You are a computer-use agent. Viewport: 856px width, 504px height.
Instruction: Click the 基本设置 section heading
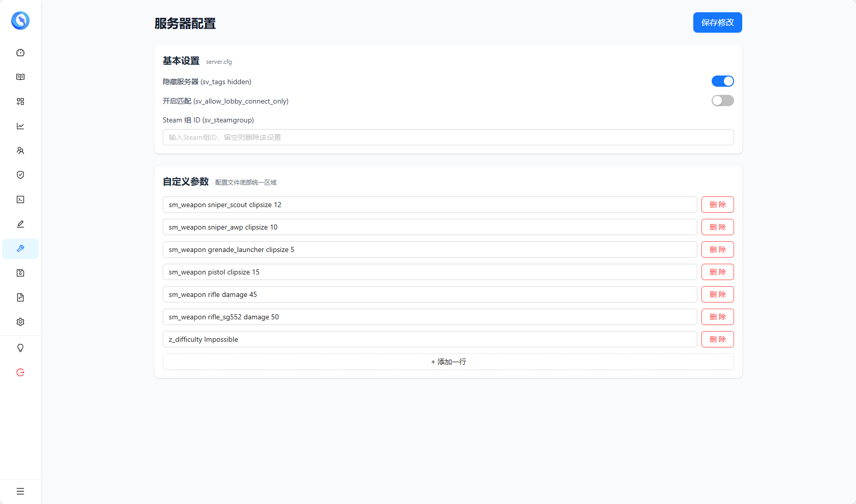[181, 61]
